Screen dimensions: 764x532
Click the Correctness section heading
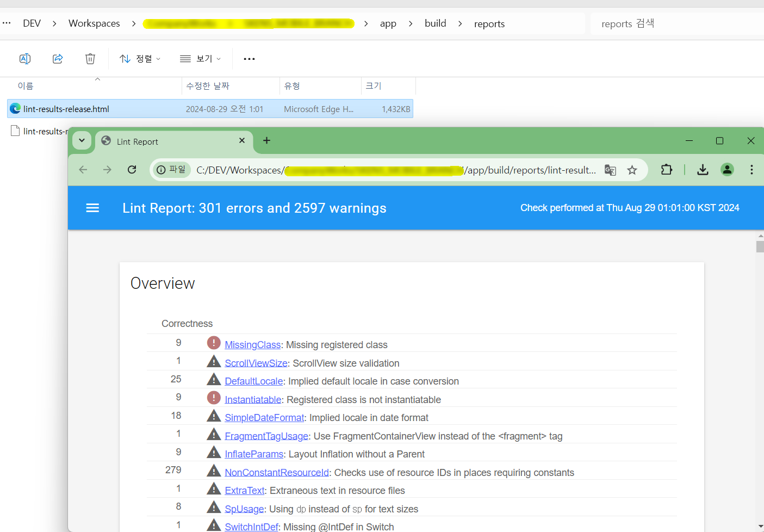(x=187, y=324)
